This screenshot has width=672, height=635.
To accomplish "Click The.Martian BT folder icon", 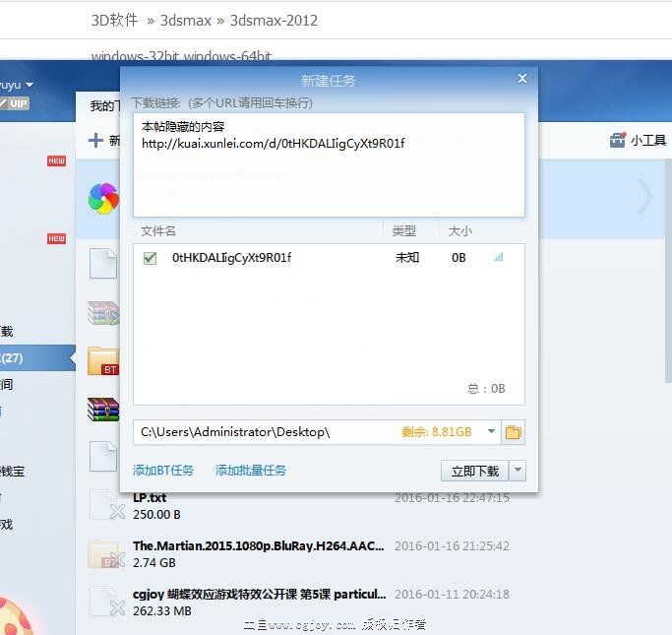I will coord(106,554).
